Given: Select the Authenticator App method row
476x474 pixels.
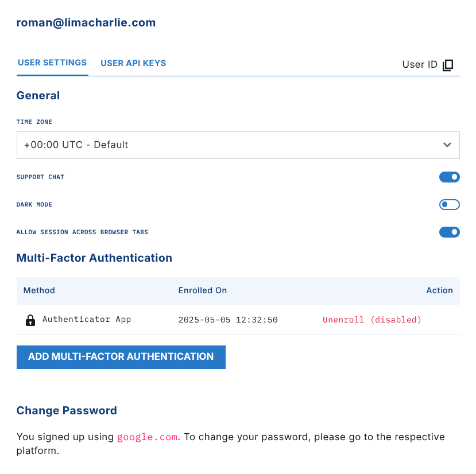Looking at the screenshot, I should coord(87,320).
